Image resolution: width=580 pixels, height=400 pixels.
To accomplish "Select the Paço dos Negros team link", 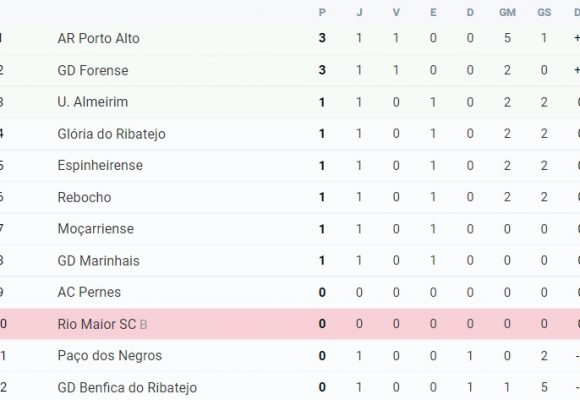I will [x=109, y=356].
